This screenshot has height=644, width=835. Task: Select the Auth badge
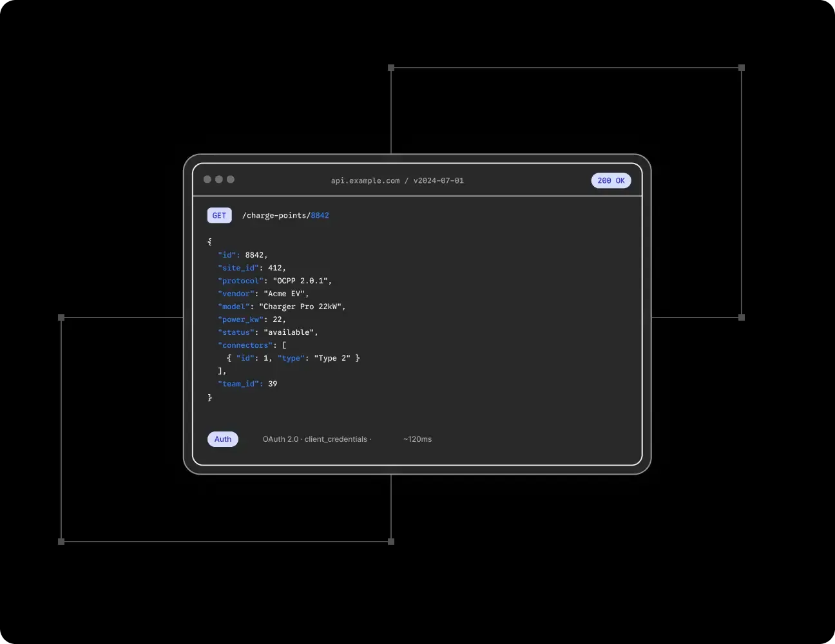(223, 439)
